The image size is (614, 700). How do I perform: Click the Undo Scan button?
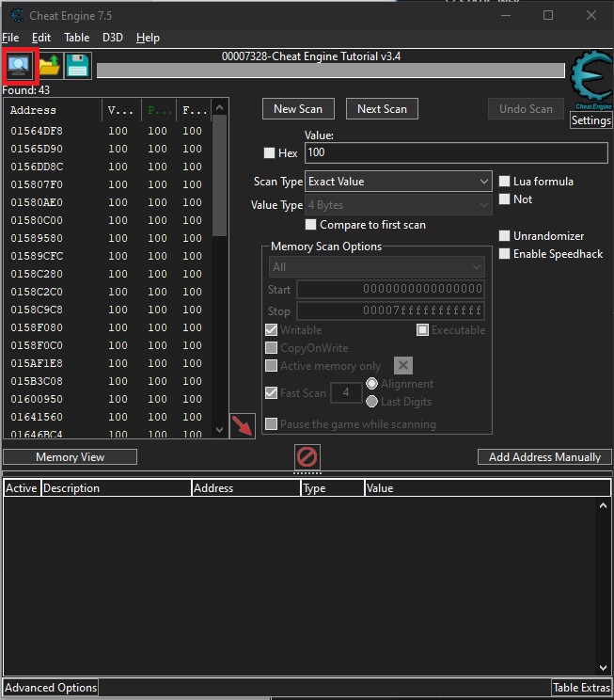[x=526, y=109]
